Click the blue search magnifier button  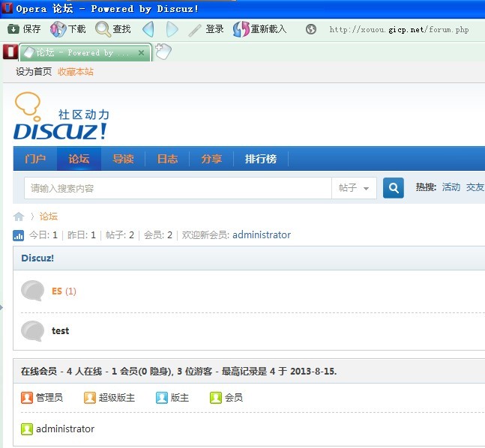[393, 188]
